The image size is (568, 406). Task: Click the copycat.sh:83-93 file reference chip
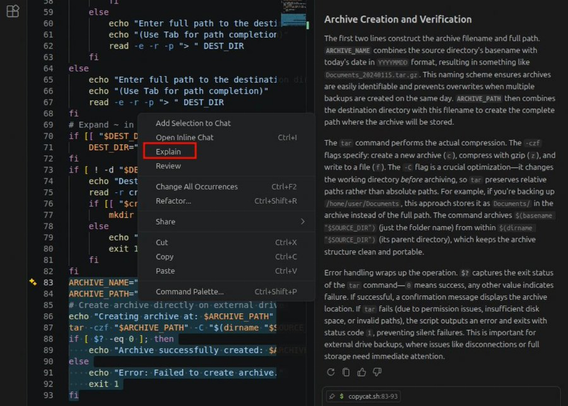[369, 396]
